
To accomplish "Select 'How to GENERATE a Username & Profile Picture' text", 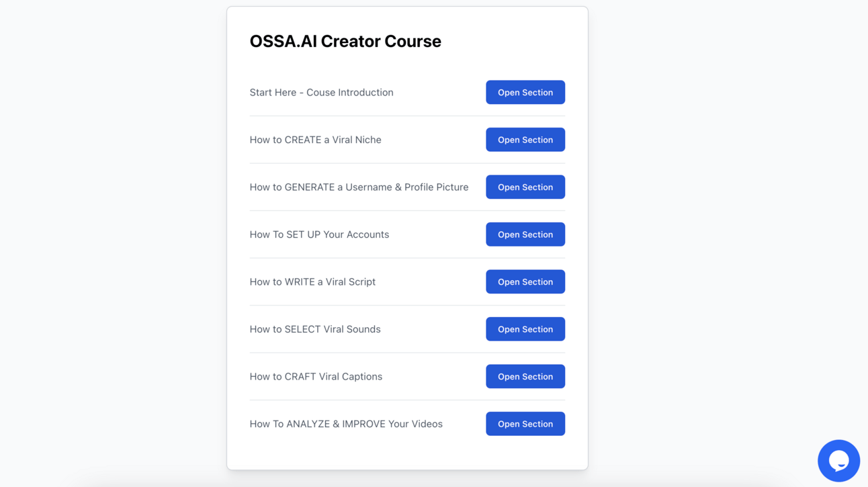I will (x=359, y=187).
